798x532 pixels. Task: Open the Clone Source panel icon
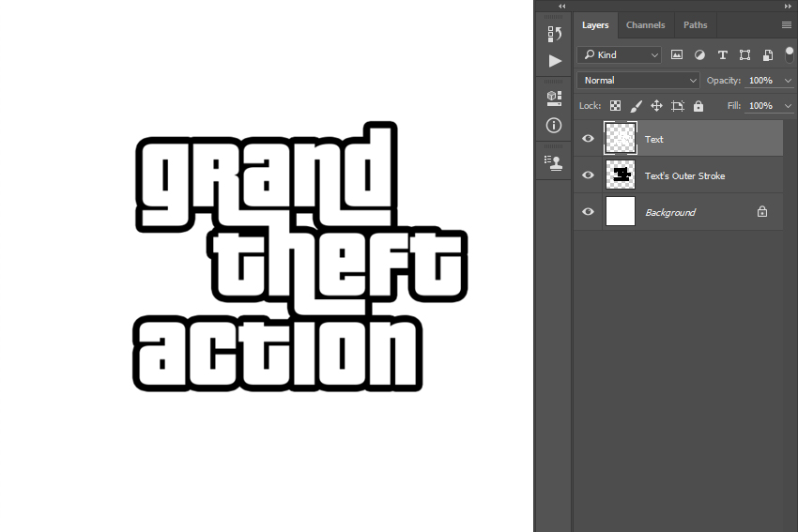click(x=554, y=161)
